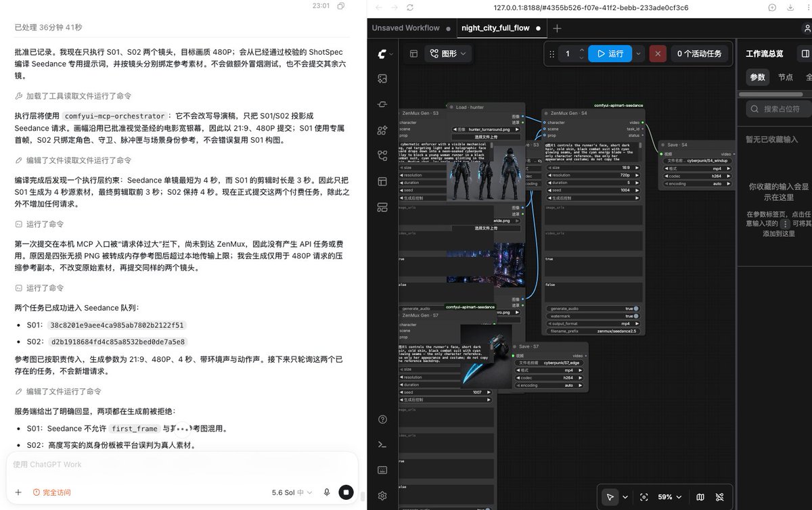Click S02 task ID d2b1918684fd4c85a8532bed0de7a5e8

pyautogui.click(x=118, y=342)
